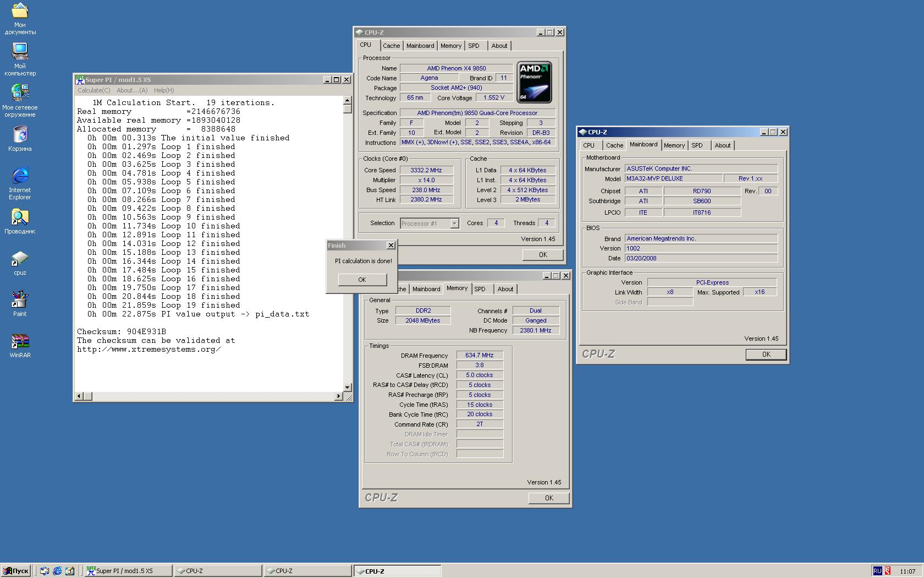
Task: Switch to Super PI taskbar button
Action: coord(128,571)
